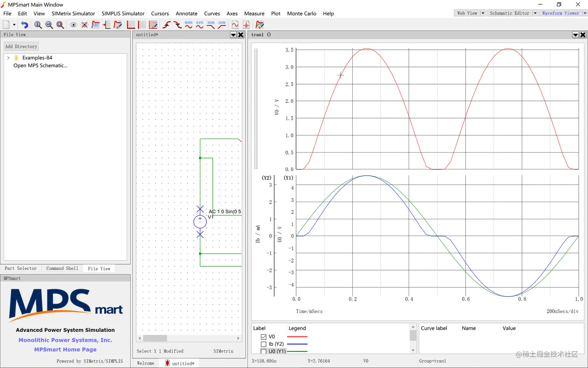This screenshot has width=588, height=368.
Task: Click the AVG measurement icon
Action: coord(199,25)
